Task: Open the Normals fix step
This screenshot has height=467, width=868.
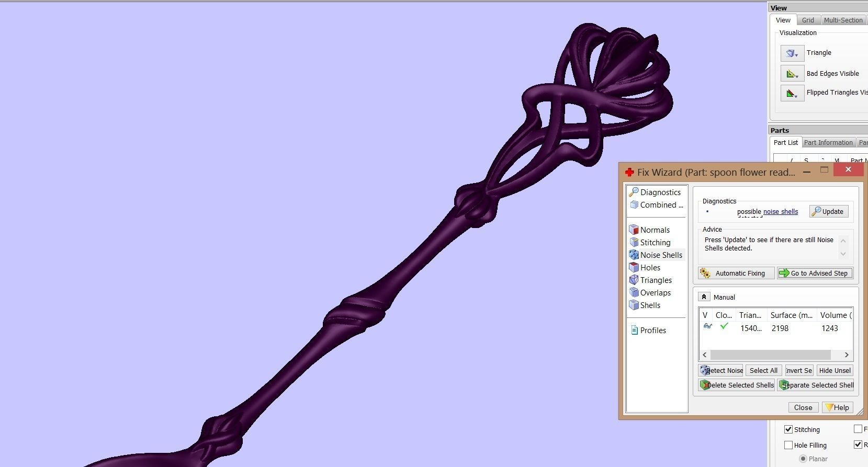Action: 650,230
